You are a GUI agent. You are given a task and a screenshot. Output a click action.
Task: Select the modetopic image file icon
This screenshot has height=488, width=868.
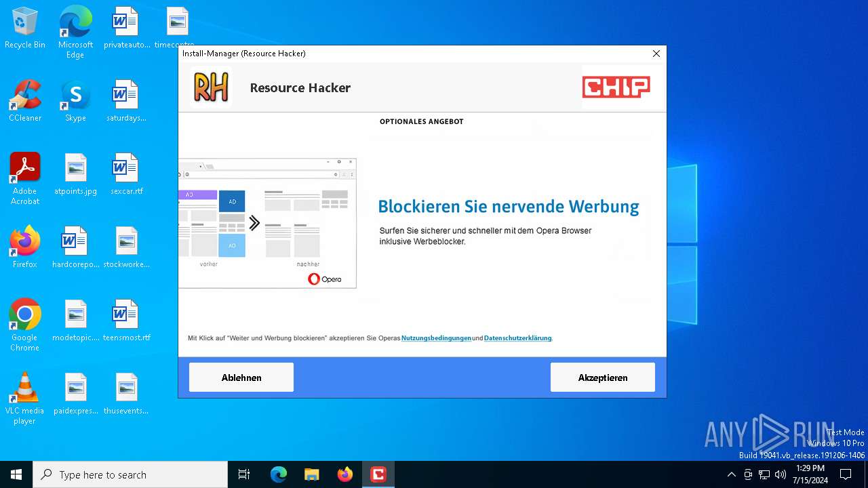(x=75, y=321)
